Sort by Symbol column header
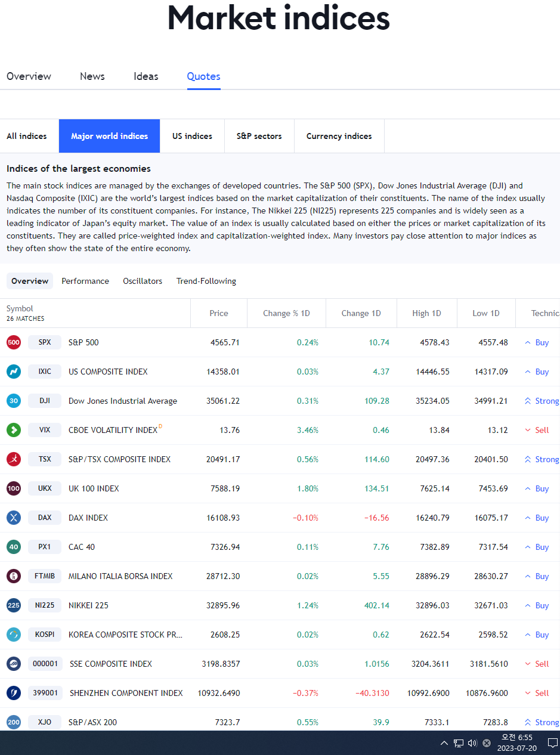This screenshot has height=755, width=560. pos(20,308)
